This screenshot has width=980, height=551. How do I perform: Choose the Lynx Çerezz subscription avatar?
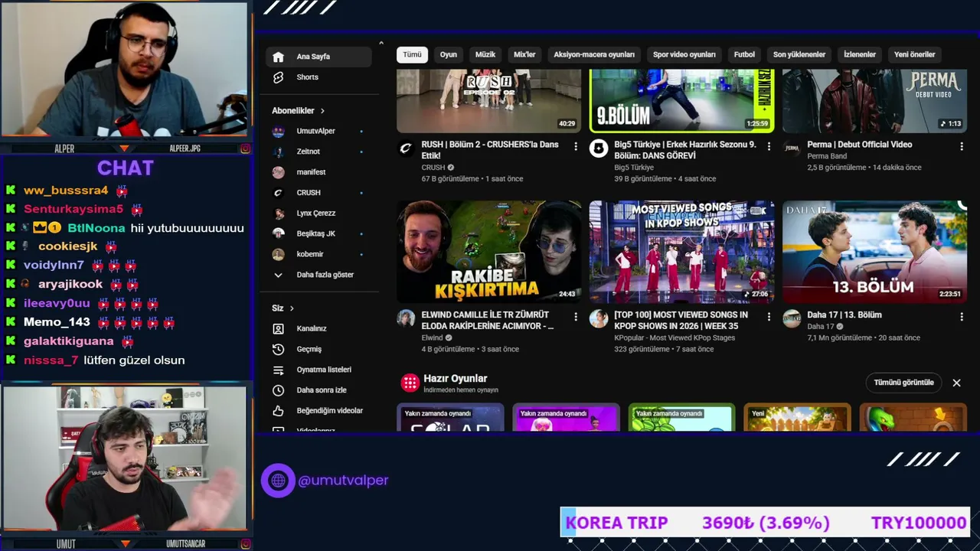279,214
